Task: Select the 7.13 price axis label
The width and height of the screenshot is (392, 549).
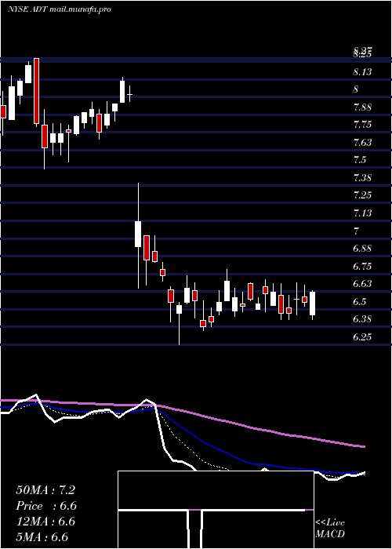Action: [362, 213]
